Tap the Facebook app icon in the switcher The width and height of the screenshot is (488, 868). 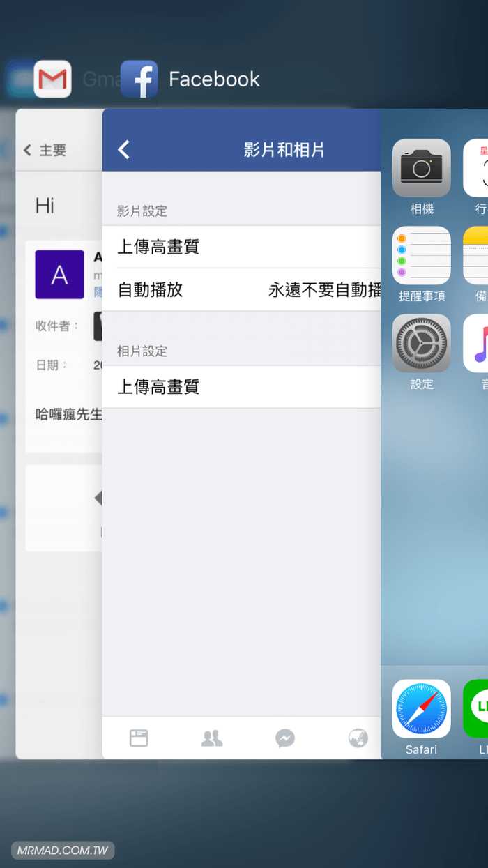click(139, 79)
